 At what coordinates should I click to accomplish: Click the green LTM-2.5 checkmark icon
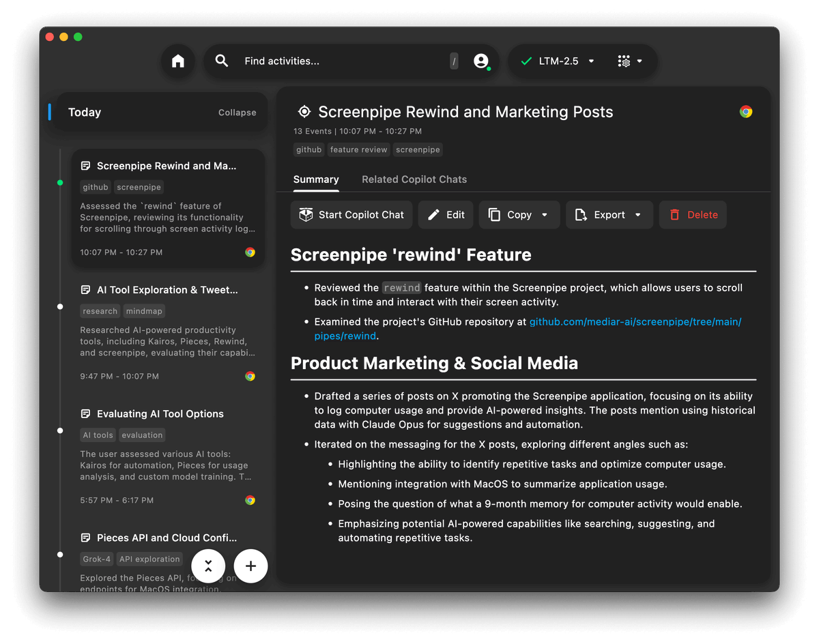pos(526,61)
